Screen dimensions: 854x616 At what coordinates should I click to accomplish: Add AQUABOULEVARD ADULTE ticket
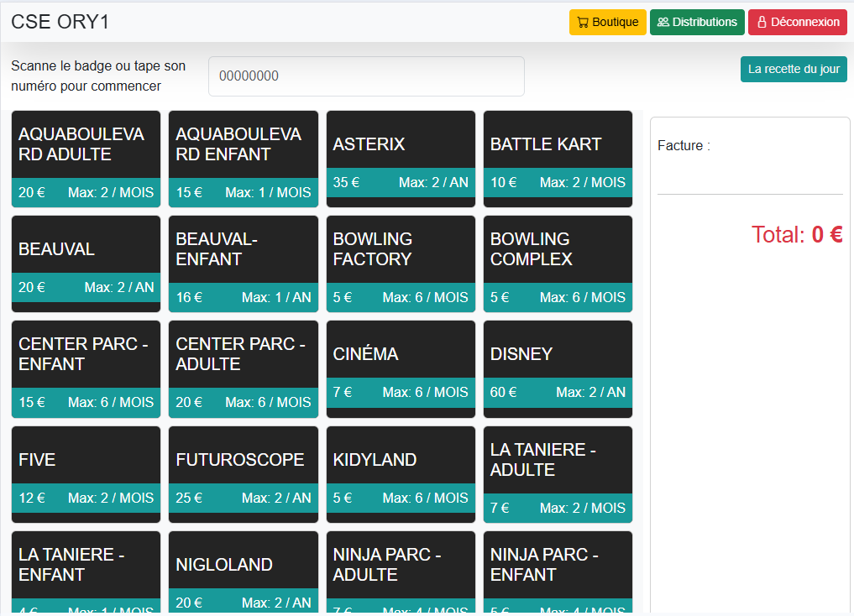tap(86, 159)
